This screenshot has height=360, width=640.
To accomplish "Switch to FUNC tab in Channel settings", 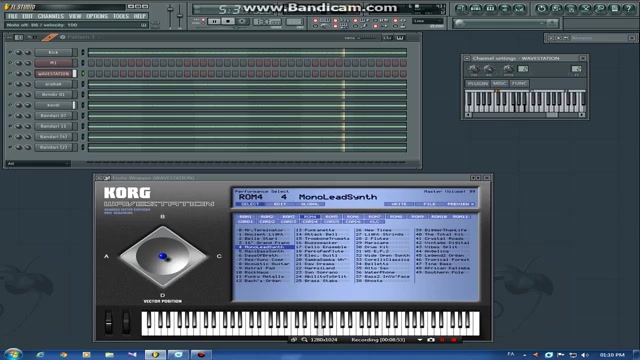I will tap(519, 83).
